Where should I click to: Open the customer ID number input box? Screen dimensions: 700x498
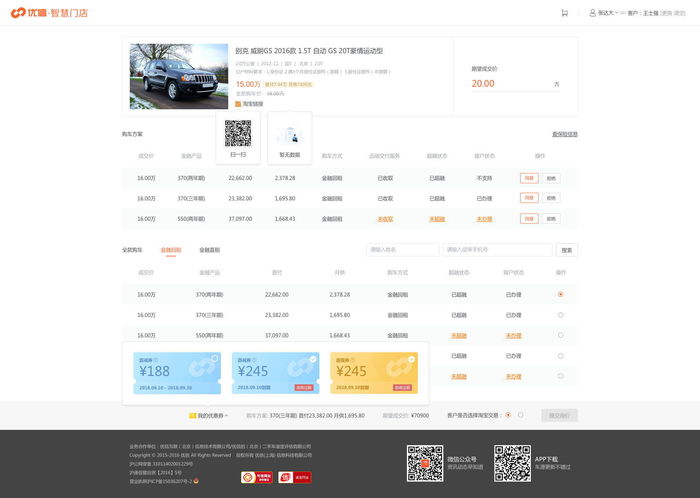497,250
